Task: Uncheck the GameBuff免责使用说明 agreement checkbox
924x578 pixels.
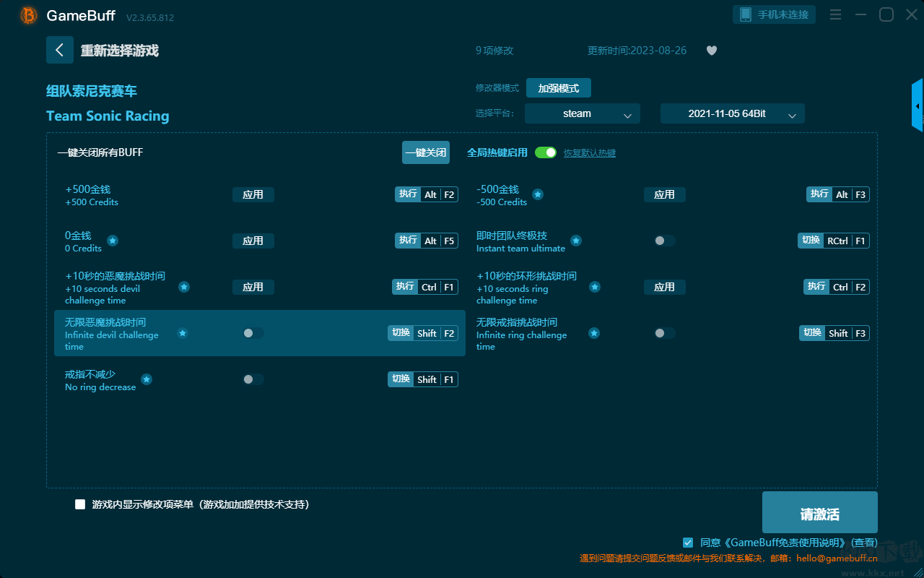Action: [688, 543]
